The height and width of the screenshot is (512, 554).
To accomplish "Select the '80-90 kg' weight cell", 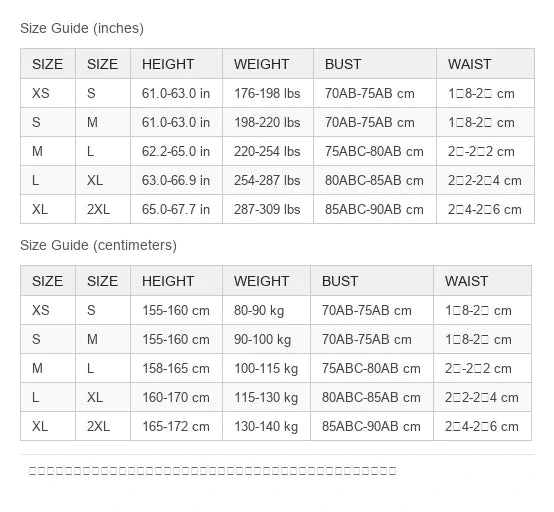I will point(266,310).
